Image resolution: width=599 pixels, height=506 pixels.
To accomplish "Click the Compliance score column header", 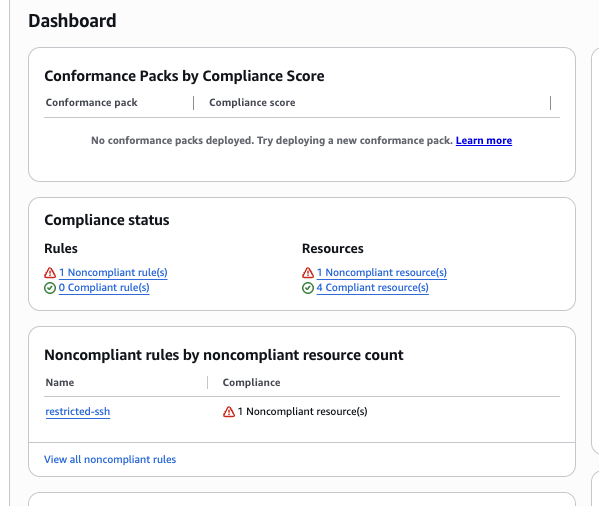I will click(252, 102).
